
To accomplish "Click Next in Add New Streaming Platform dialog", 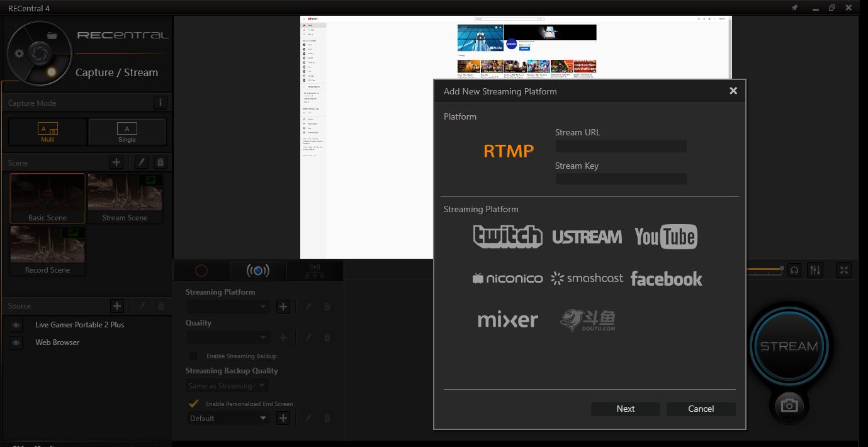I will 626,409.
